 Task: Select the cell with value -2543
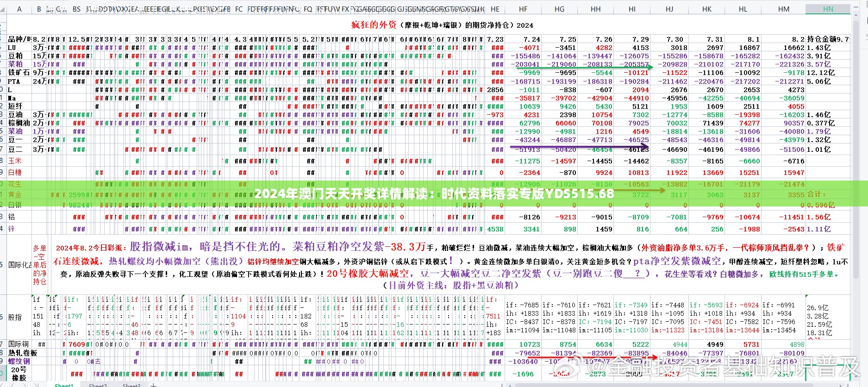click(x=784, y=229)
